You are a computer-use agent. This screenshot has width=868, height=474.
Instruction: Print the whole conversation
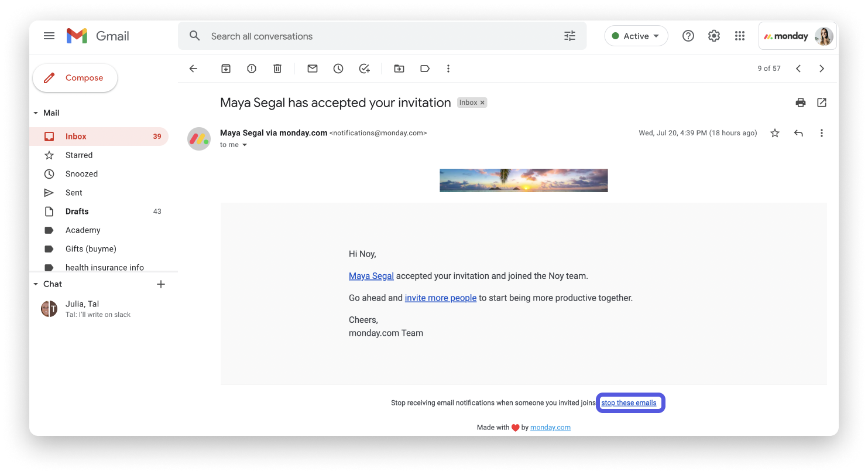pos(801,103)
